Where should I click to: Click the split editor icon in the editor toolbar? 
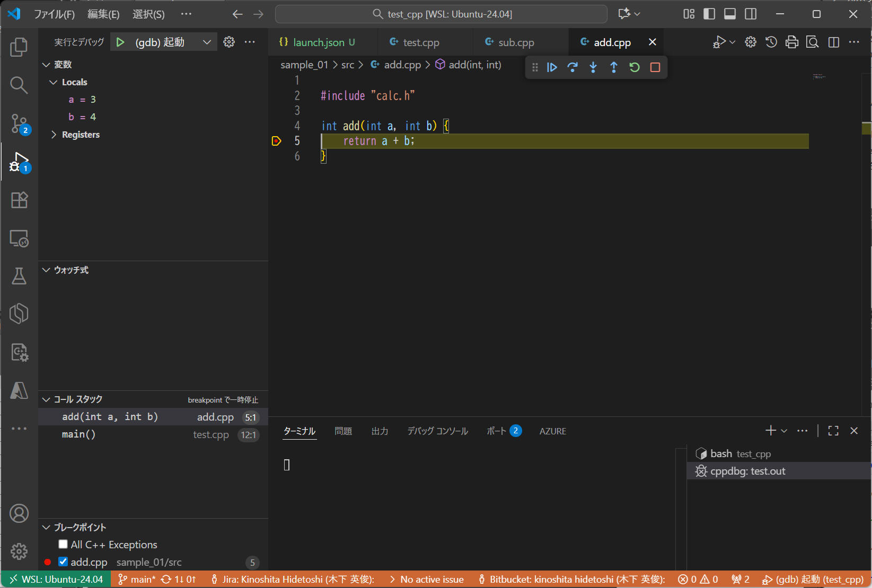tap(833, 42)
